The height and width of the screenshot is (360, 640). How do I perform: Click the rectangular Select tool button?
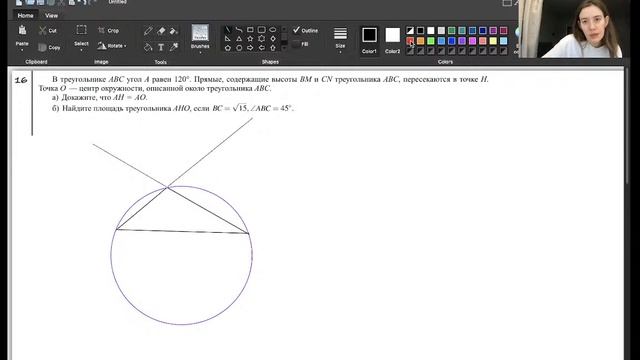pyautogui.click(x=81, y=30)
